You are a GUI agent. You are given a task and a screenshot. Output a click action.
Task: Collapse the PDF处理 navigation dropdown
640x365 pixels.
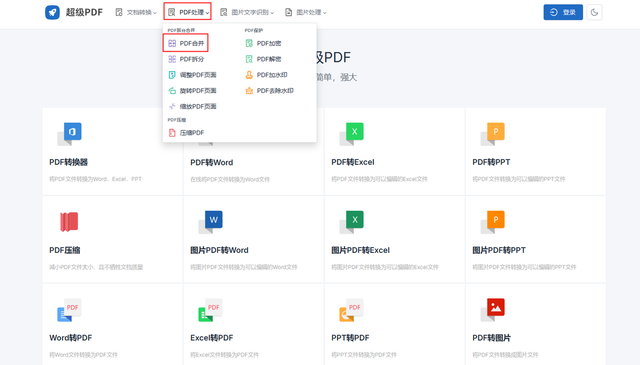pos(188,12)
